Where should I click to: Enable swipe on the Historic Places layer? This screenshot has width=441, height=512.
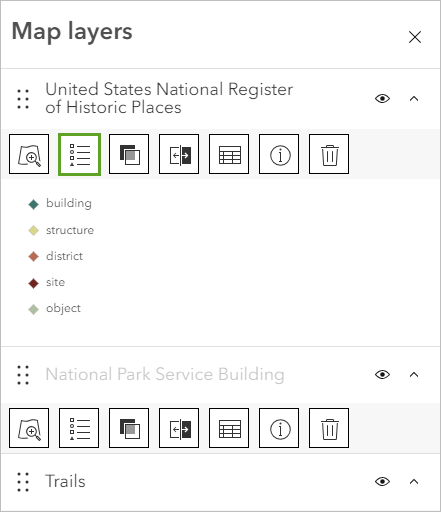[179, 154]
